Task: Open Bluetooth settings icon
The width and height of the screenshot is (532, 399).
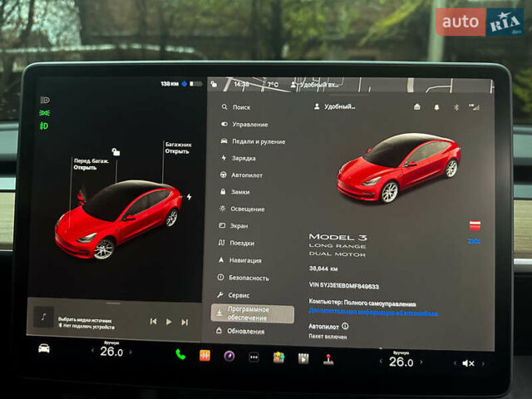Action: (x=456, y=107)
